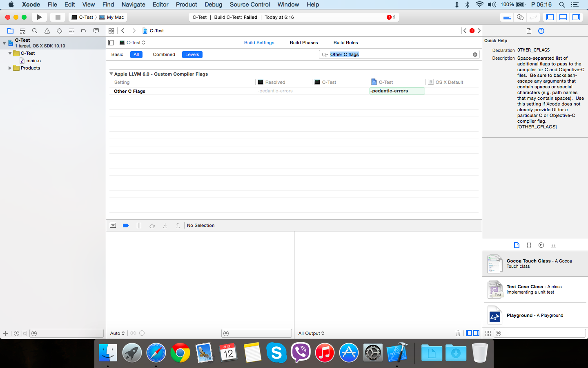This screenshot has width=588, height=368.
Task: Open the Debug navigator
Action: click(71, 31)
